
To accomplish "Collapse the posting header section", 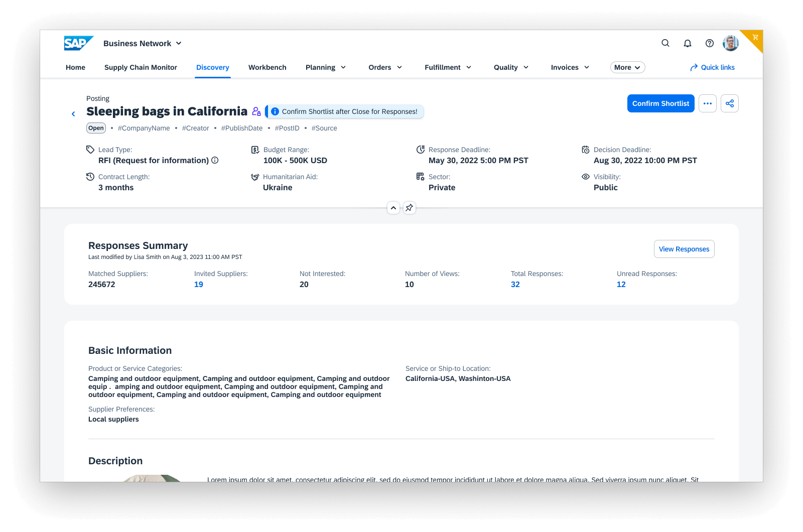I will pyautogui.click(x=393, y=208).
